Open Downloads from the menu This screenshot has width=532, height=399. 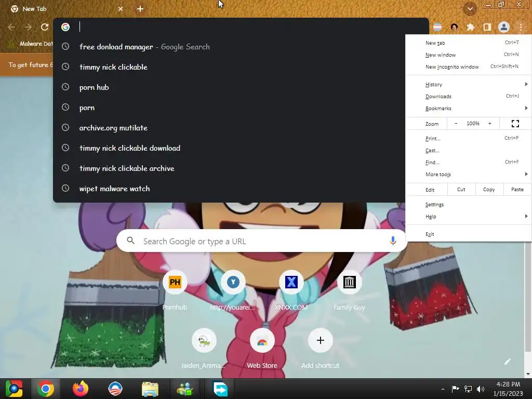click(x=469, y=96)
